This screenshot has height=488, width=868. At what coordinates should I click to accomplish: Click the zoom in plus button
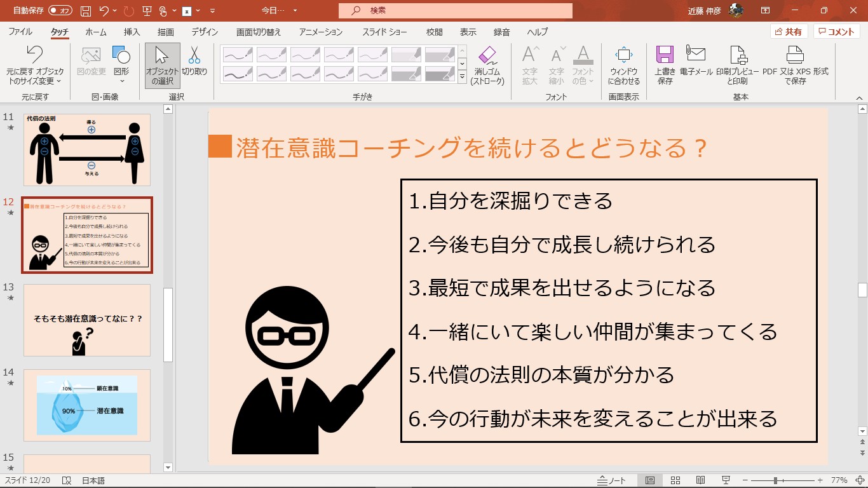click(x=820, y=480)
